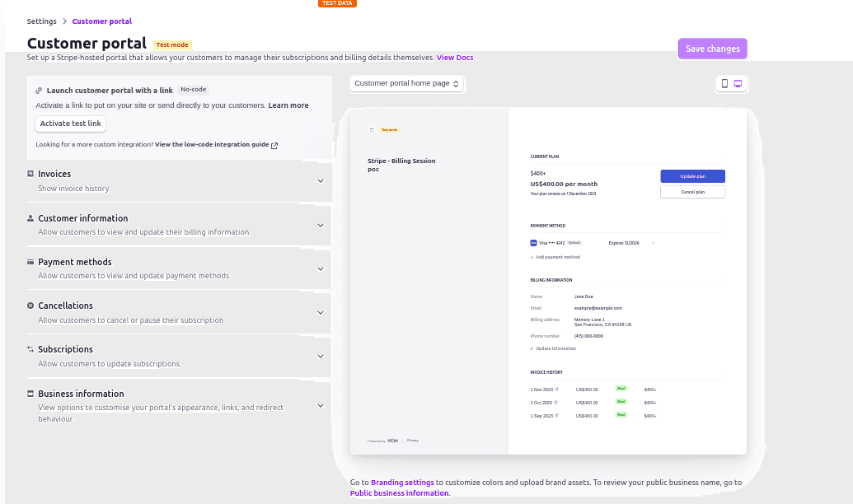The width and height of the screenshot is (853, 504).
Task: Open the 1 Nov 2023 invoice link icon
Action: (x=556, y=390)
